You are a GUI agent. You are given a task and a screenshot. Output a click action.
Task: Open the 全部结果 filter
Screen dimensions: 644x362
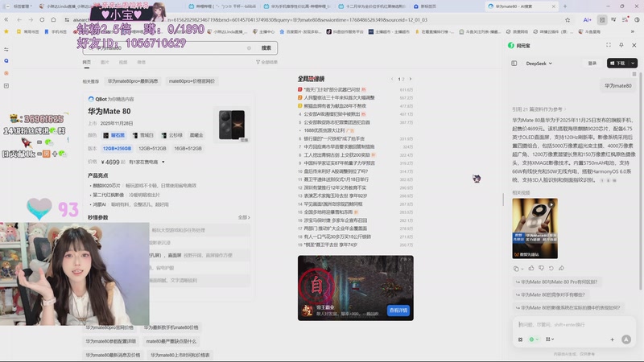(267, 63)
